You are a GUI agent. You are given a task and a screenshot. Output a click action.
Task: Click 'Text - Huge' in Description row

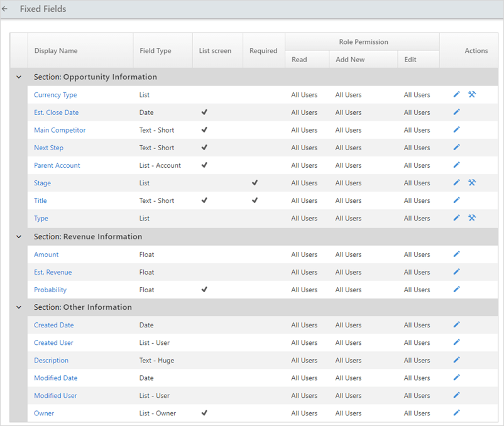tap(156, 361)
